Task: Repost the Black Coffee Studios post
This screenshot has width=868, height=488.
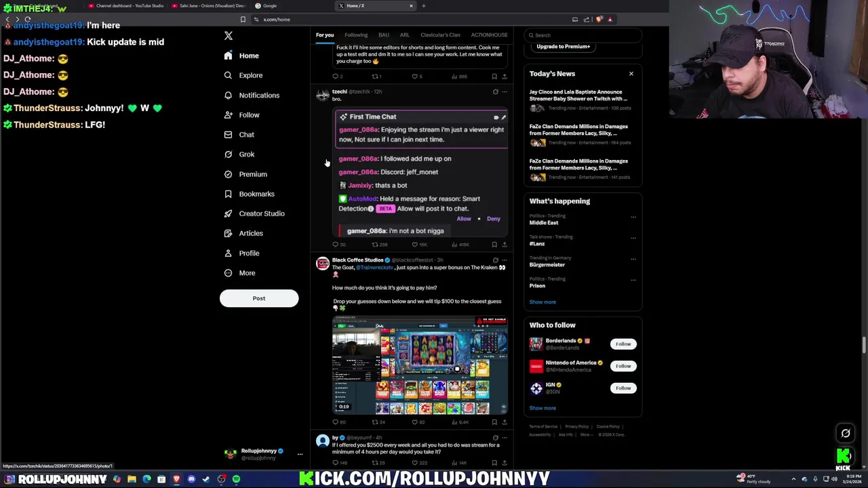Action: pyautogui.click(x=378, y=422)
